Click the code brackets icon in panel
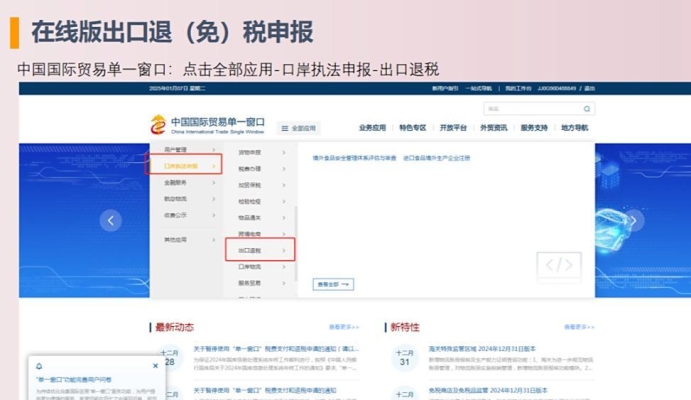 click(x=558, y=265)
